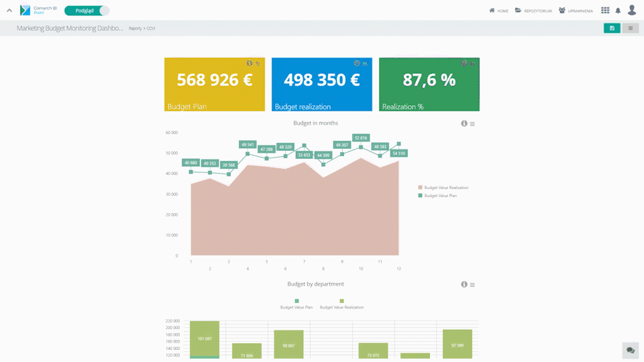Image resolution: width=644 pixels, height=362 pixels.
Task: Click the Raporty > CCM breadcrumb
Action: (x=142, y=29)
